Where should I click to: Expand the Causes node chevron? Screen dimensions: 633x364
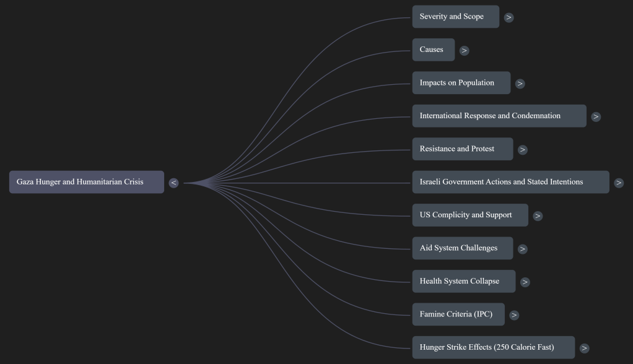pos(464,51)
